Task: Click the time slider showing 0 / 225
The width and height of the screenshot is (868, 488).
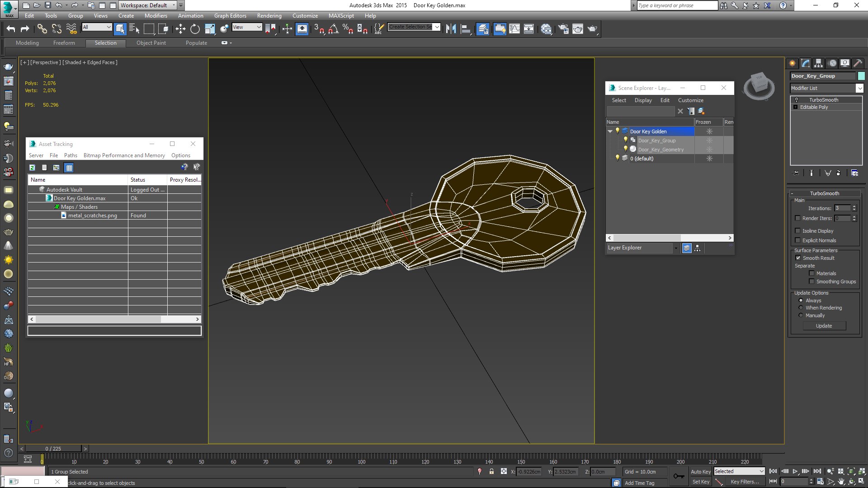Action: point(53,449)
